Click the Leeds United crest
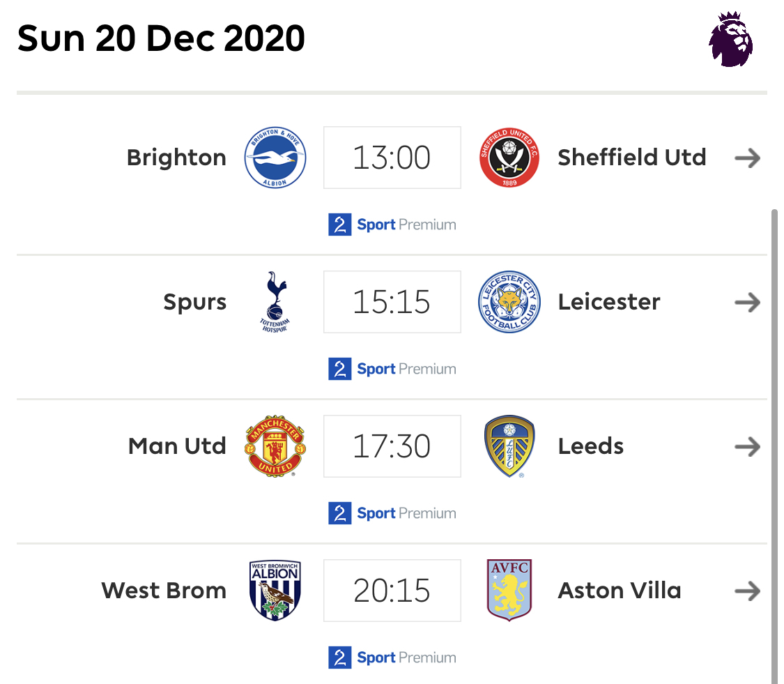This screenshot has height=684, width=784. click(x=509, y=446)
